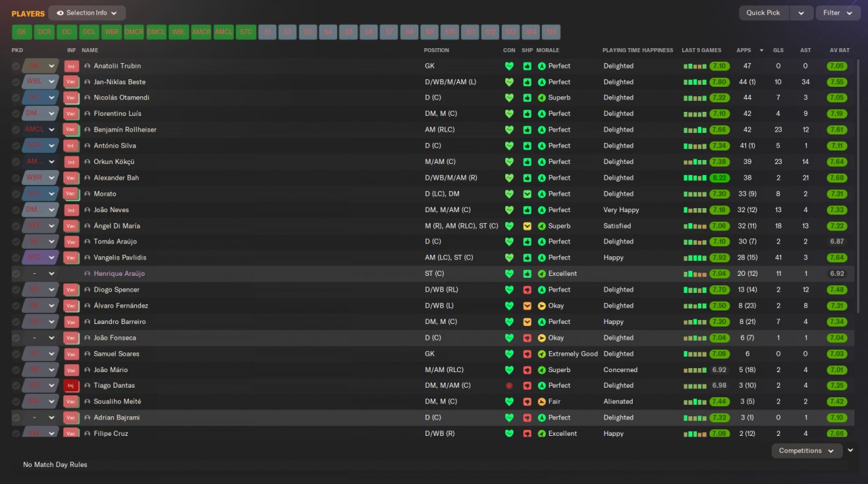The height and width of the screenshot is (484, 868).
Task: Click Florentino Luís' green sharpness icon
Action: tap(527, 114)
